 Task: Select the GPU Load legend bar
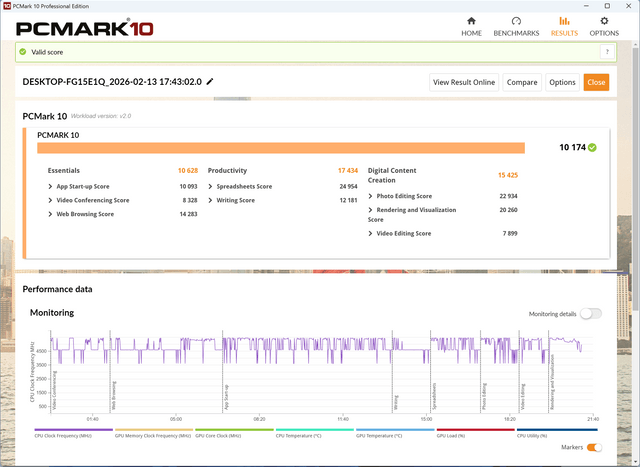(476, 432)
